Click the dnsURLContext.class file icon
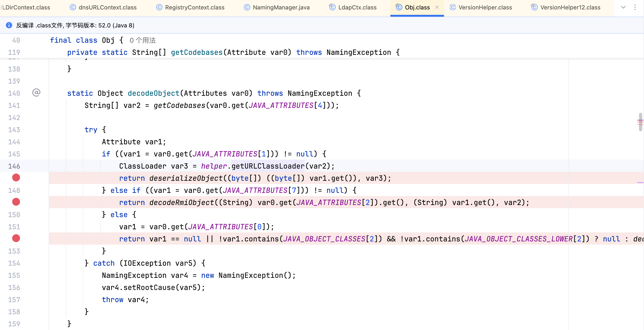Screen dimensions: 644x330 (x=73, y=7)
